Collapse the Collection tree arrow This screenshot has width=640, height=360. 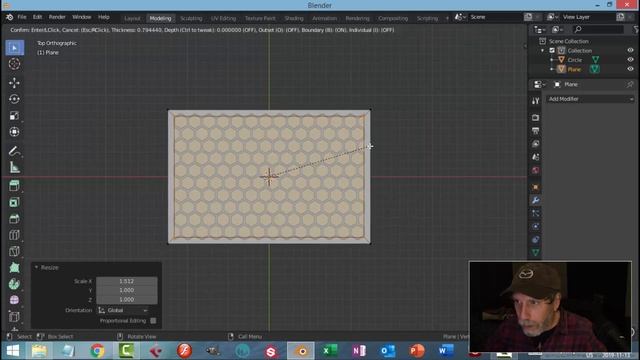(x=542, y=51)
